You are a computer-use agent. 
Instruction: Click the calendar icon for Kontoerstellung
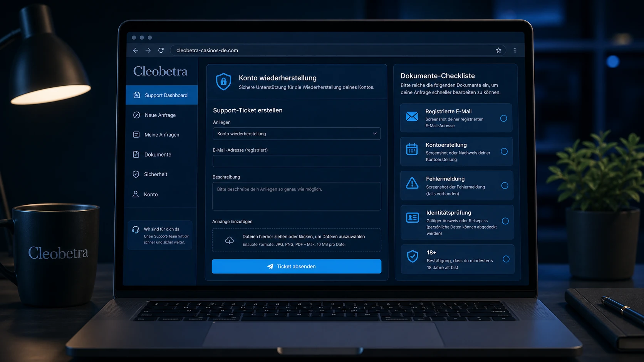tap(412, 149)
